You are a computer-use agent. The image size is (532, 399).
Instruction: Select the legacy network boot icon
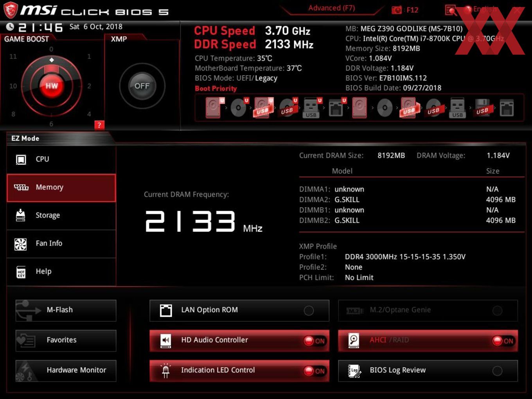point(507,108)
